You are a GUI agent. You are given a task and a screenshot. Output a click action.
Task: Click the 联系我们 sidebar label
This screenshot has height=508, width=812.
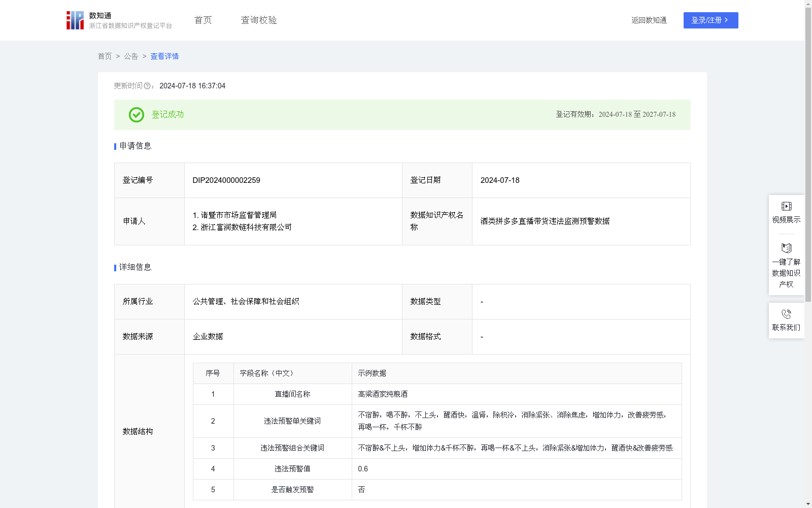point(786,328)
